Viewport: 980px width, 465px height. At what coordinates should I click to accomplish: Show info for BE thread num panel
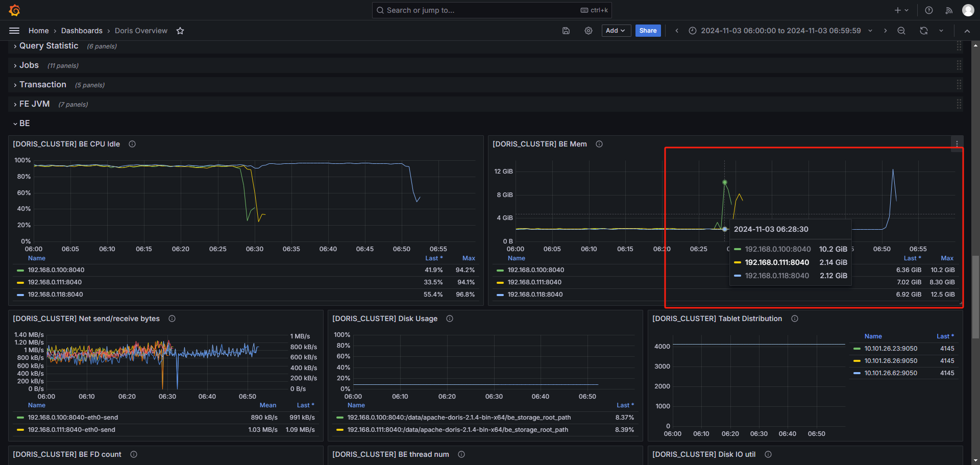point(461,454)
